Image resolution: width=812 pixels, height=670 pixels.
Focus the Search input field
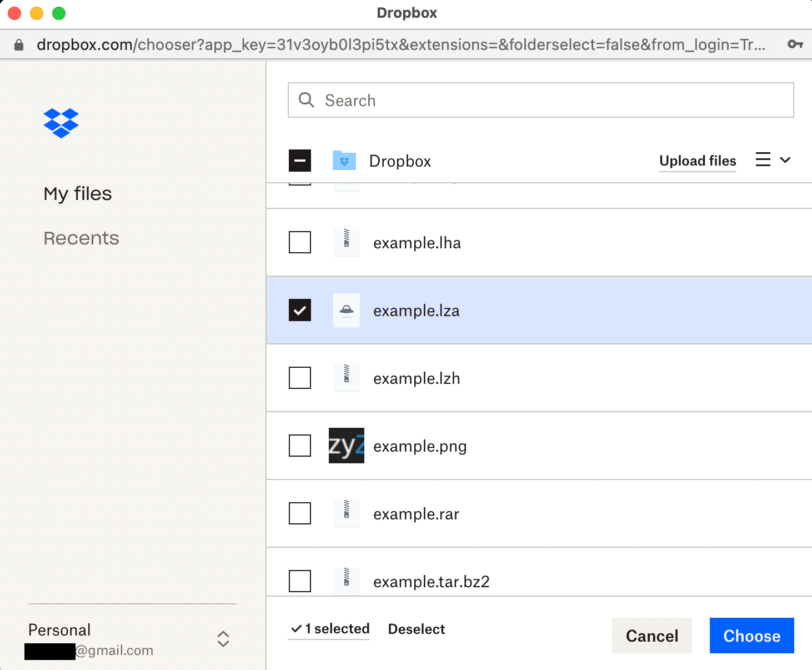(541, 100)
